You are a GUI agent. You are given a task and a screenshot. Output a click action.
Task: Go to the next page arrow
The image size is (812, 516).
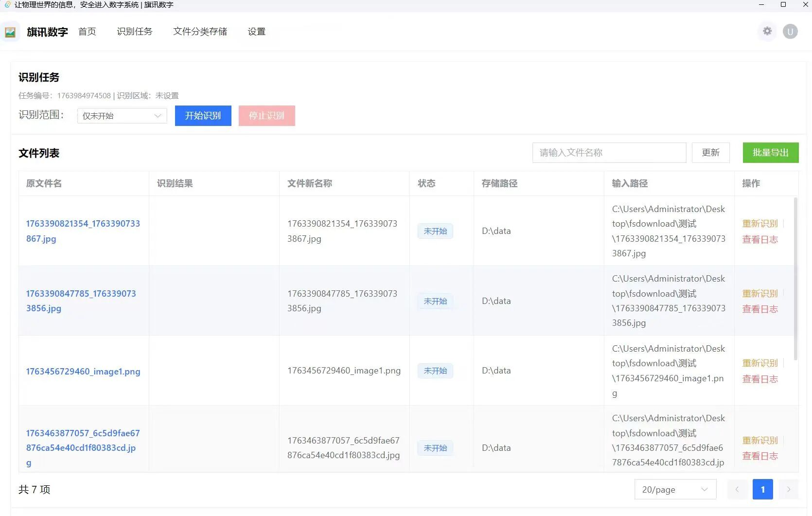point(789,489)
